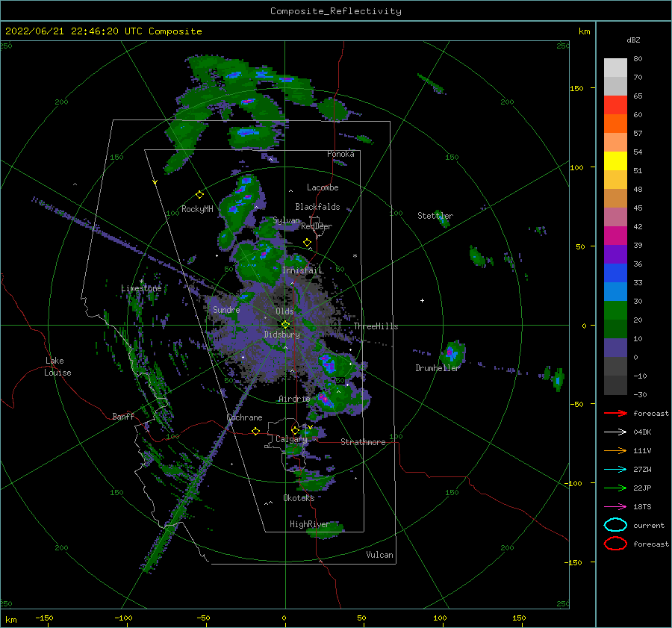Click the 'Olds' city label
The width and height of the screenshot is (672, 628).
coord(284,311)
